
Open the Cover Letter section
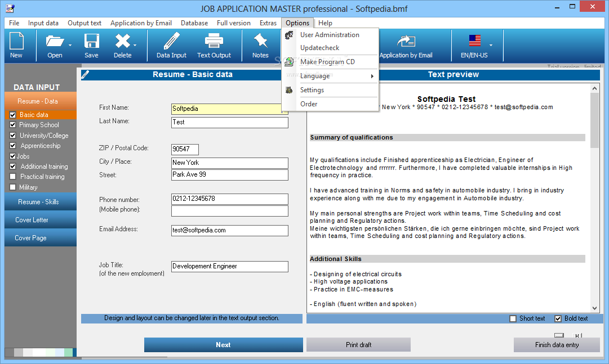[x=41, y=219]
